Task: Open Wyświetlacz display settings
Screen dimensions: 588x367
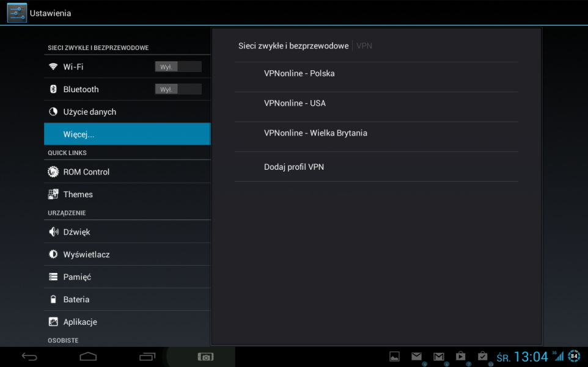Action: coord(127,254)
